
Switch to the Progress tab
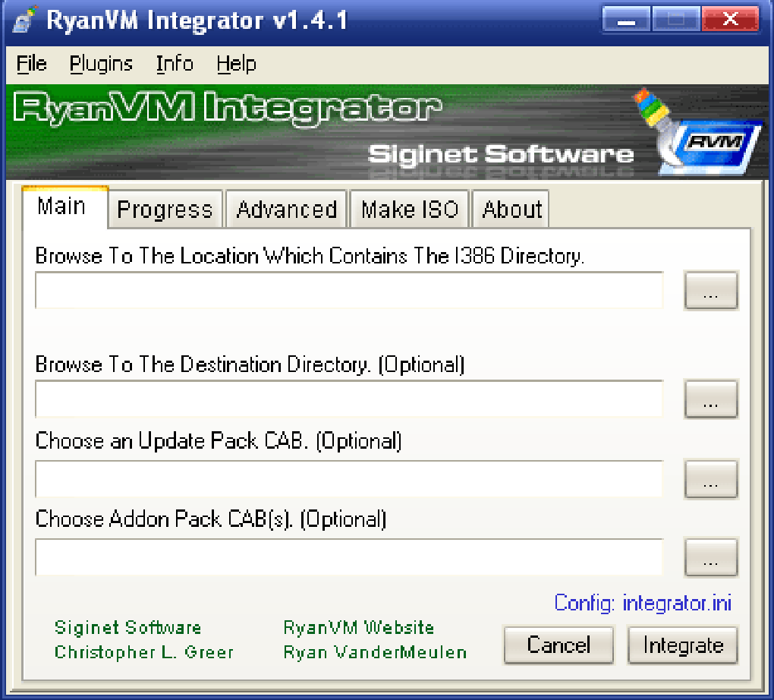(165, 210)
